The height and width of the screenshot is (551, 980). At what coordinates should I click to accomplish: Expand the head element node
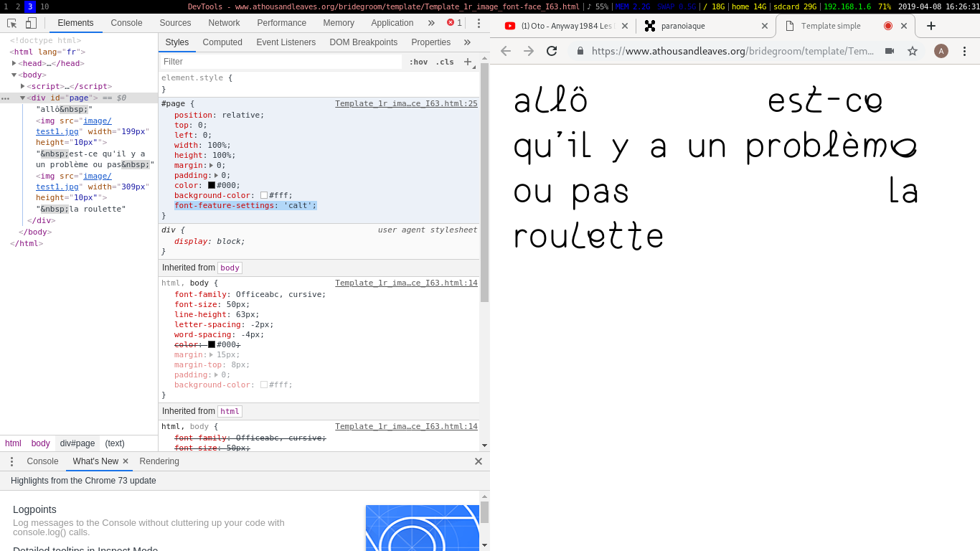tap(14, 63)
